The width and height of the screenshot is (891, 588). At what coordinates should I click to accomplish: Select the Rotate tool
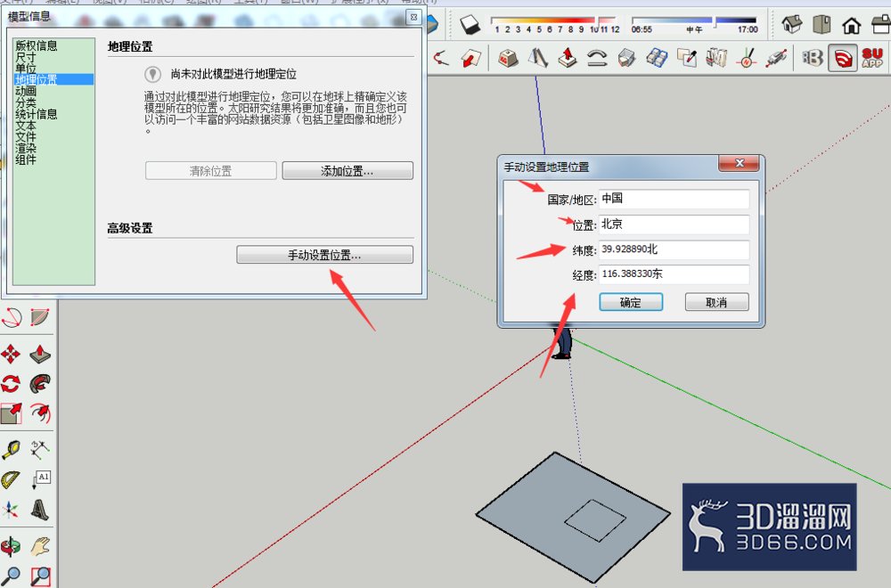11,383
